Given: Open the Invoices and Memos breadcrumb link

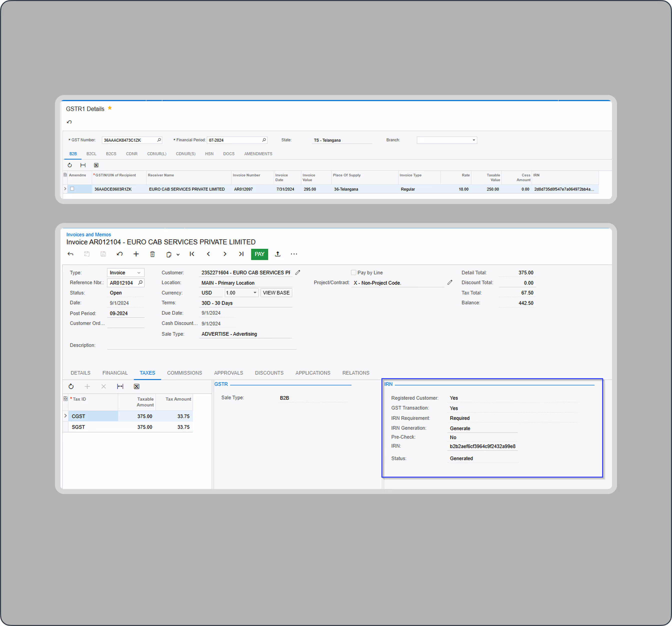Looking at the screenshot, I should [x=88, y=234].
